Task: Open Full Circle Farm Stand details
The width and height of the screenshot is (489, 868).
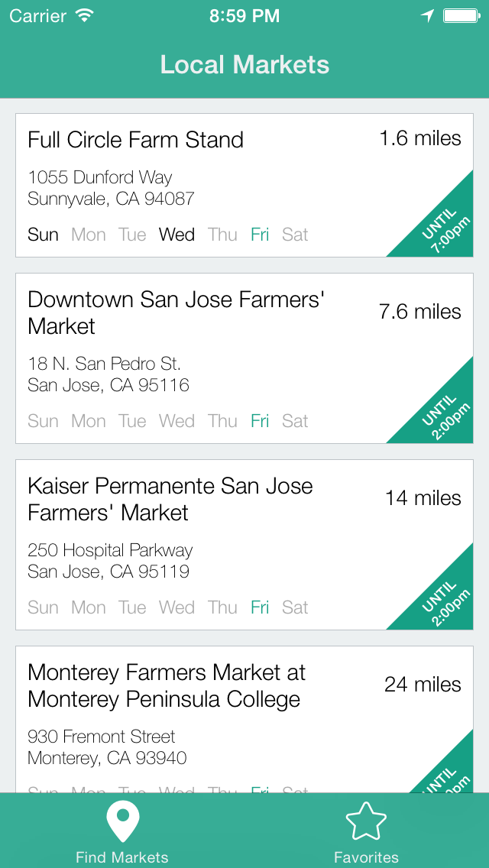Action: click(x=135, y=140)
